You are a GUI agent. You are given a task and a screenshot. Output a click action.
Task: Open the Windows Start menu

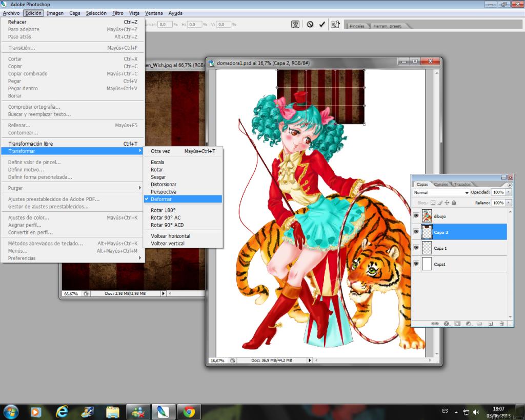coord(11,412)
